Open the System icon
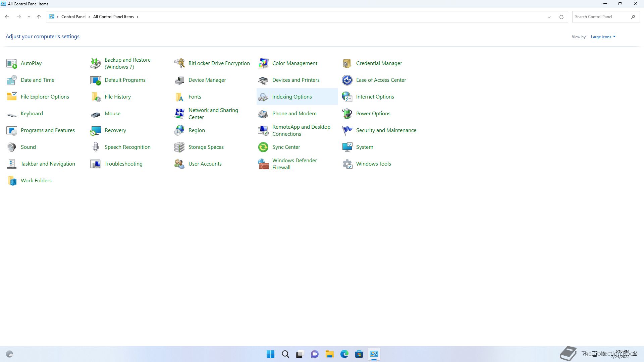This screenshot has height=362, width=644. [x=347, y=147]
